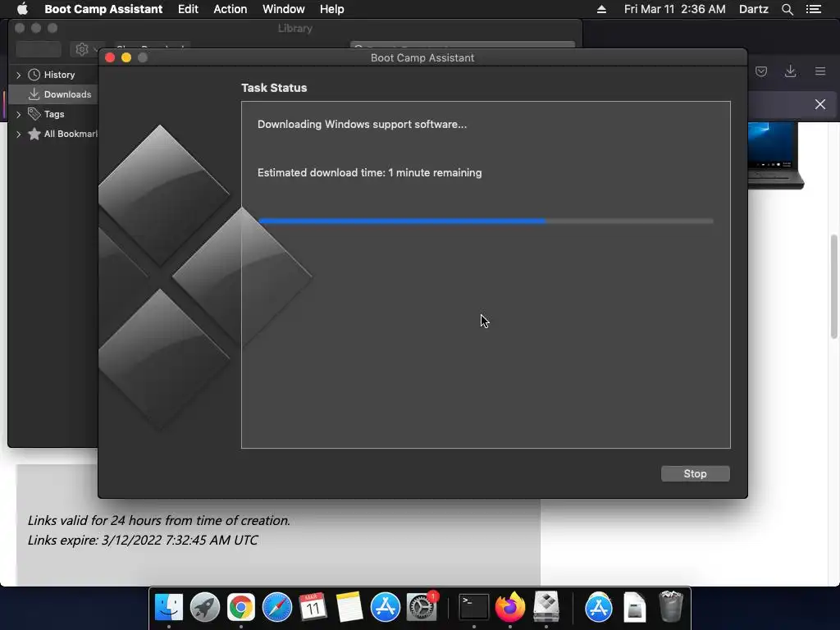Stop the Windows support download
This screenshot has height=630, width=840.
[695, 473]
